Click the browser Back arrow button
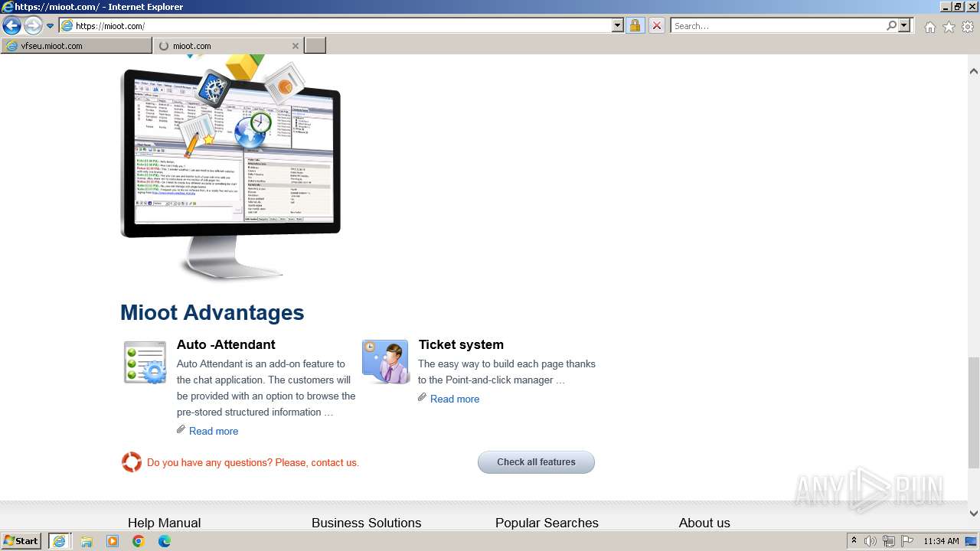 point(11,26)
